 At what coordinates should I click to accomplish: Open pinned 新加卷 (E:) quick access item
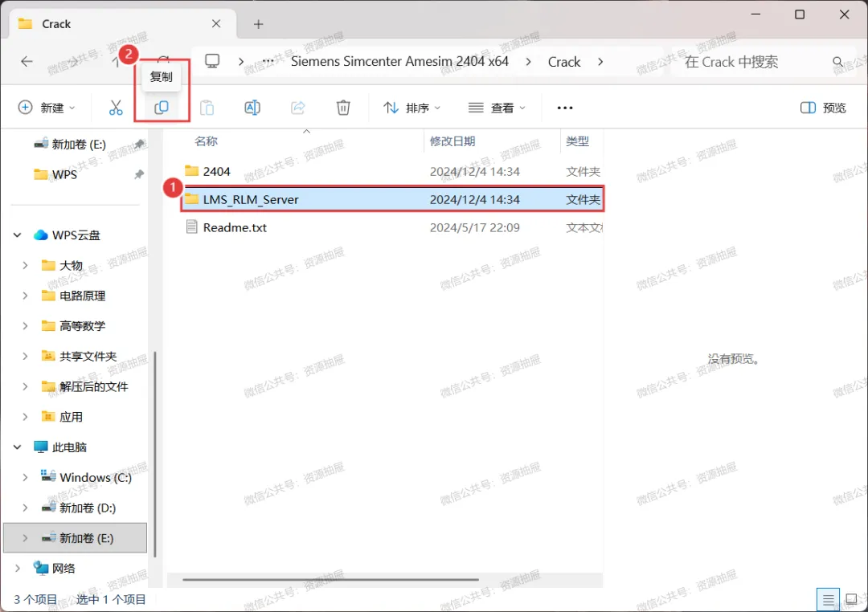(x=78, y=145)
